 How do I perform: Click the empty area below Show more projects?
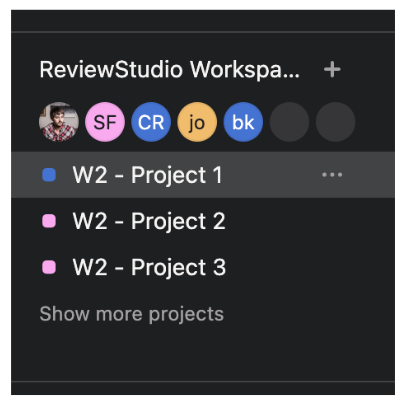coord(203,353)
